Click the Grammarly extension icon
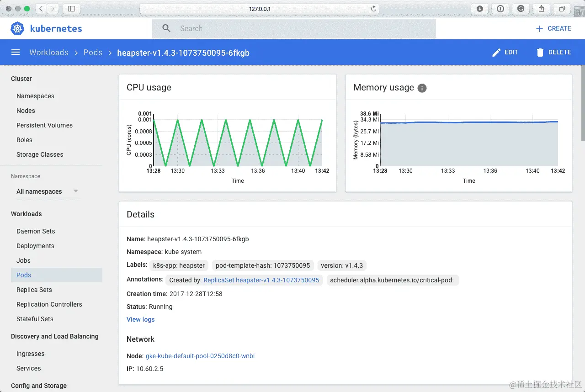The height and width of the screenshot is (392, 585). click(x=521, y=9)
